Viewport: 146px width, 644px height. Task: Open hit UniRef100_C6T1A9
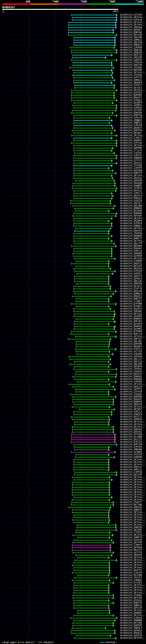[131, 15]
